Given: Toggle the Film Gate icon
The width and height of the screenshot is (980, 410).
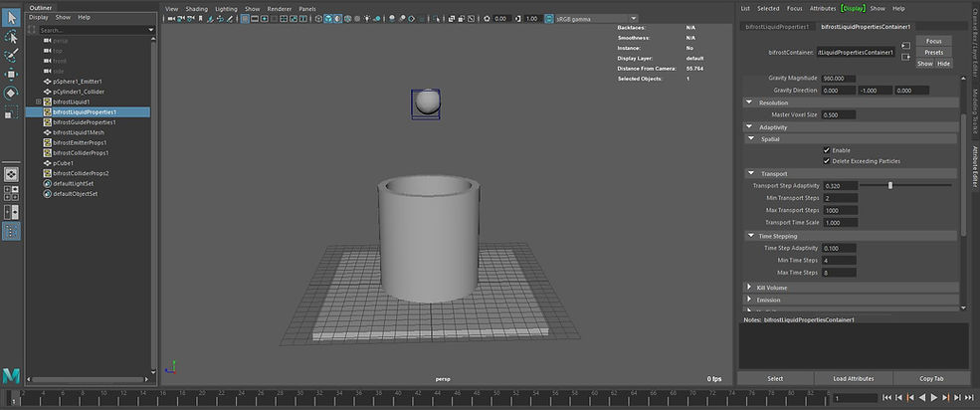Looking at the screenshot, I should [x=255, y=19].
